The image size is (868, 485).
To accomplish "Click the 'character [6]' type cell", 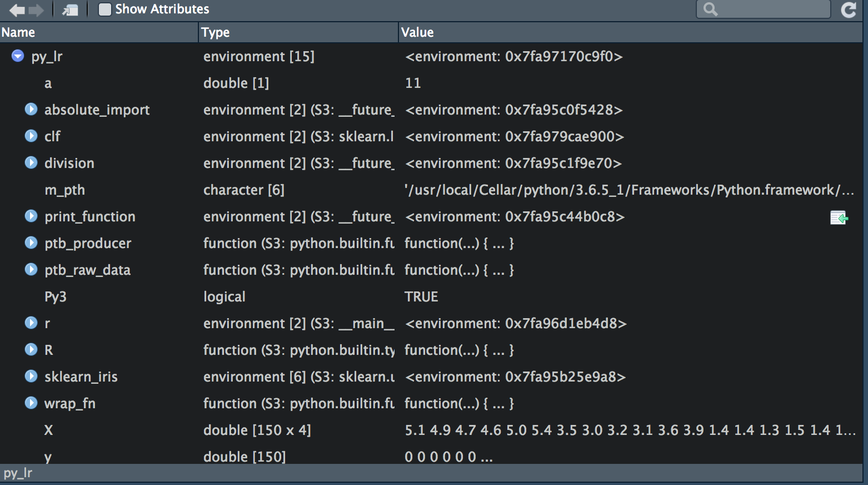I will 244,190.
